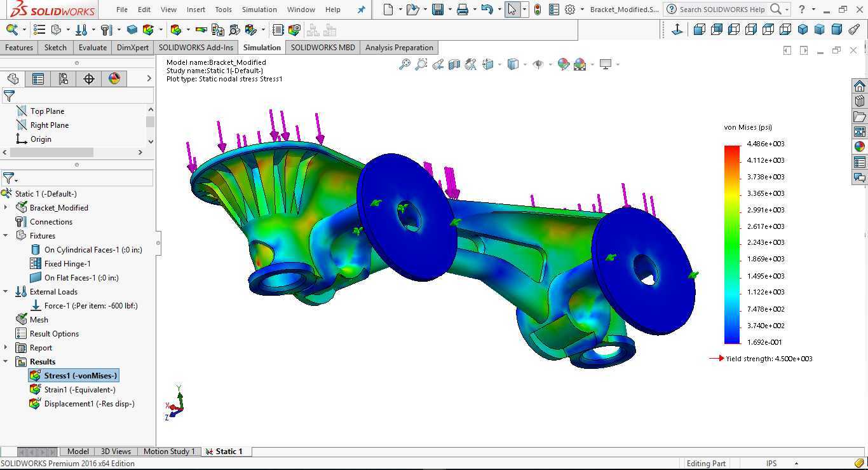Viewport: 868px width, 470px height.
Task: Collapse the Results tree node
Action: click(6, 362)
